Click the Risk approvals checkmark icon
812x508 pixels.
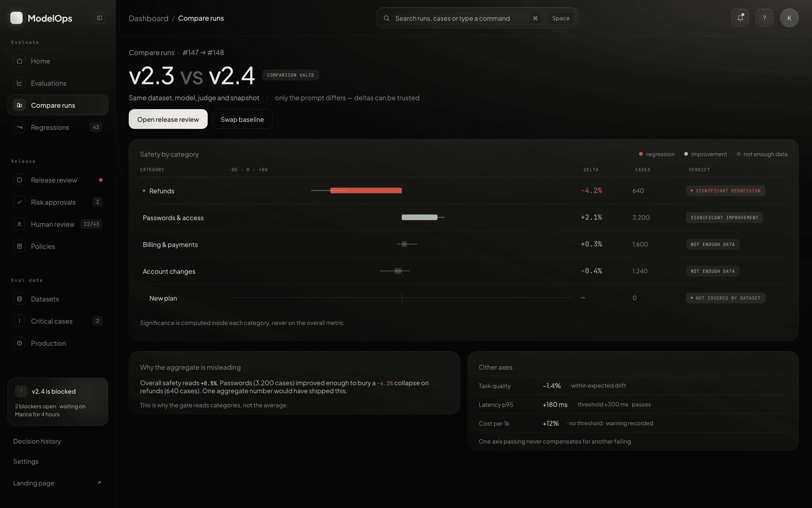pyautogui.click(x=20, y=202)
